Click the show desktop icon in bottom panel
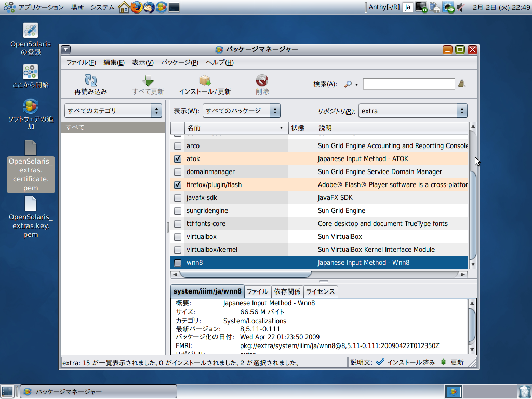 [7, 391]
